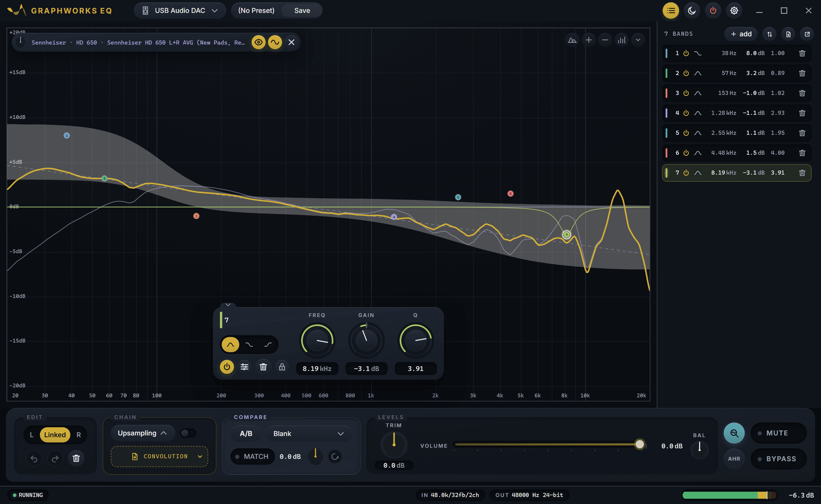Delete band 1 at 38 Hz
Viewport: 821px width, 504px height.
pos(802,53)
